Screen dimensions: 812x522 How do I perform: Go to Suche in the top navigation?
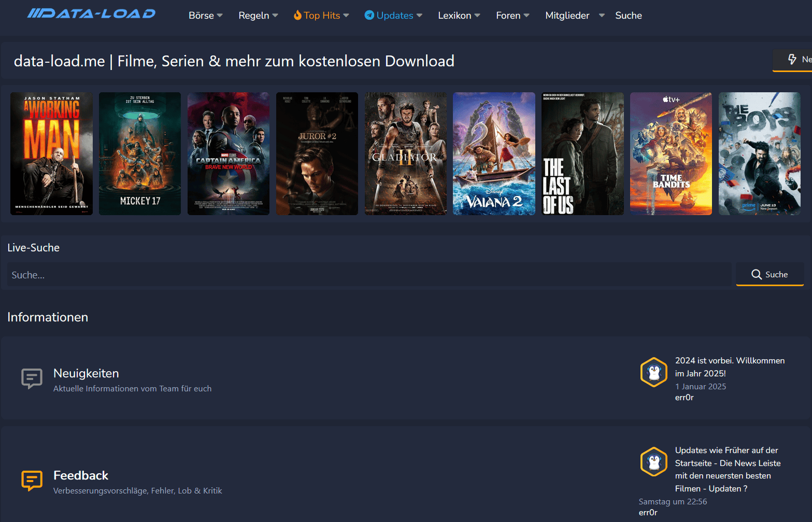(x=629, y=16)
